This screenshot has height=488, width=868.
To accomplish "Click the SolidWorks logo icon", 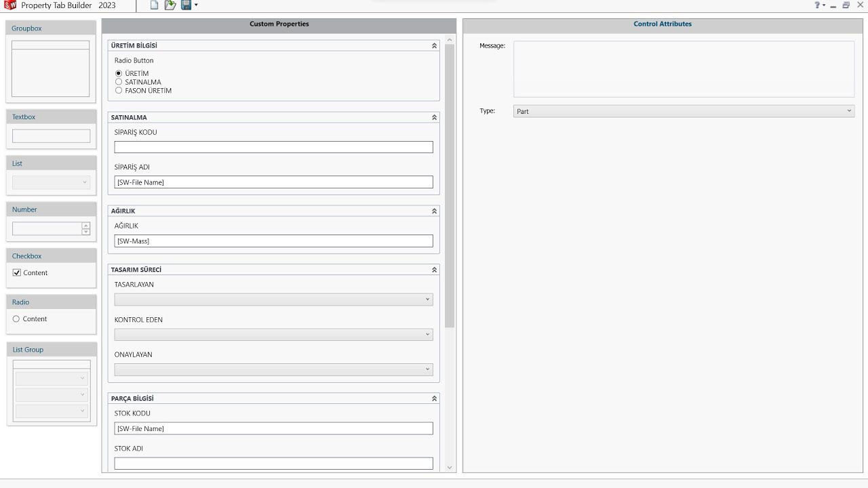I will (10, 5).
